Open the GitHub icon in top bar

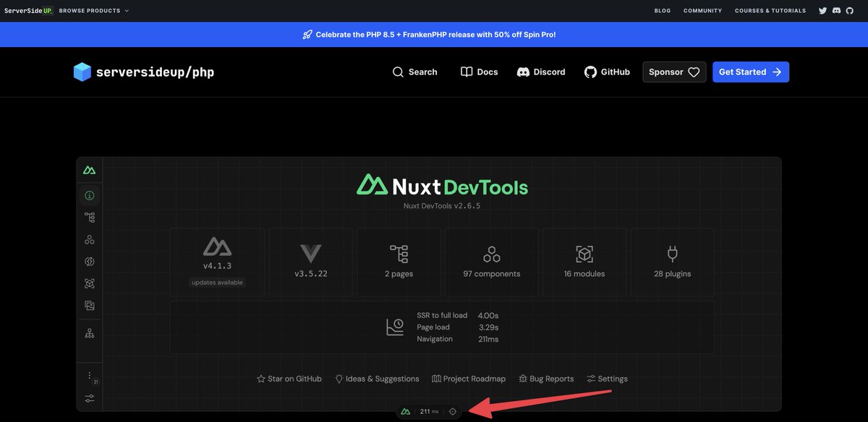pos(850,11)
